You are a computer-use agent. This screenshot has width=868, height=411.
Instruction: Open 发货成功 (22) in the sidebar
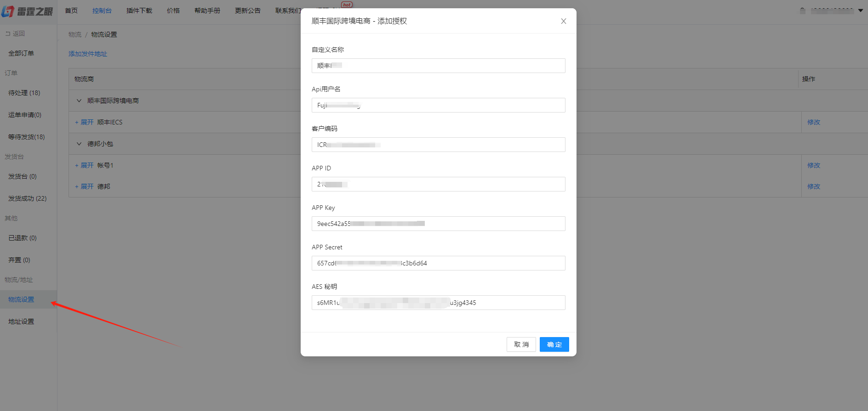coord(28,198)
